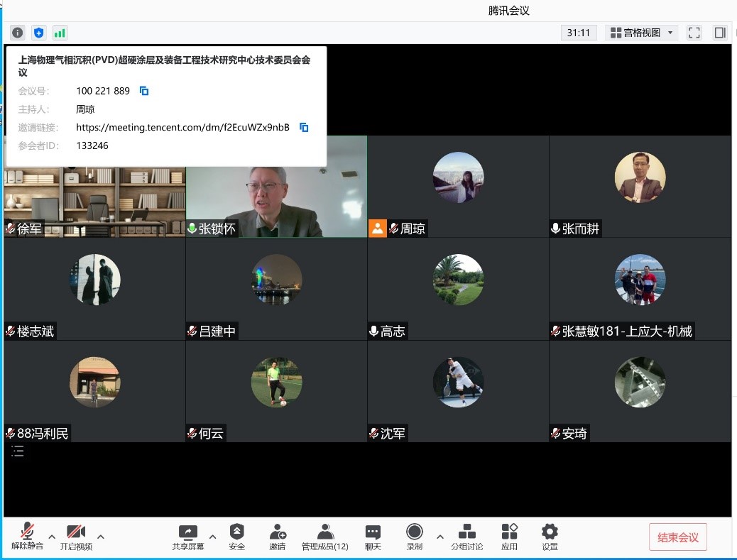737x560 pixels.
Task: Click the muted mic icon of 楼志斌
Action: pyautogui.click(x=11, y=331)
